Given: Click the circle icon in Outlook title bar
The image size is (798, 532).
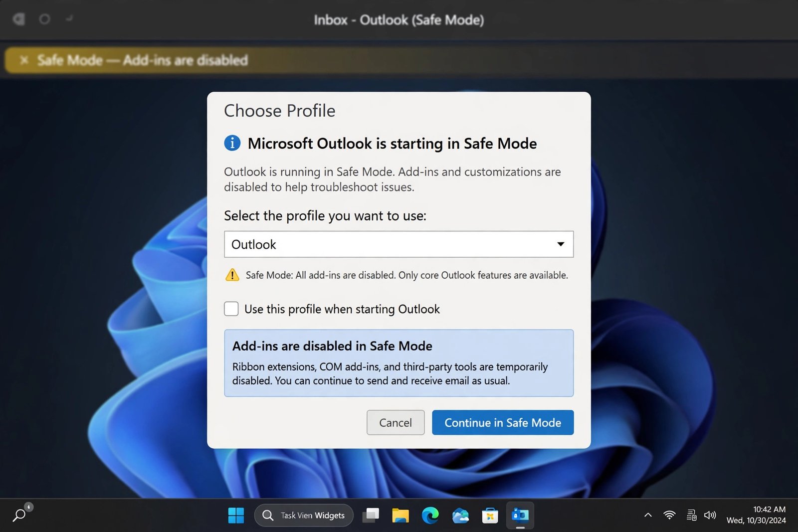Looking at the screenshot, I should pos(44,19).
